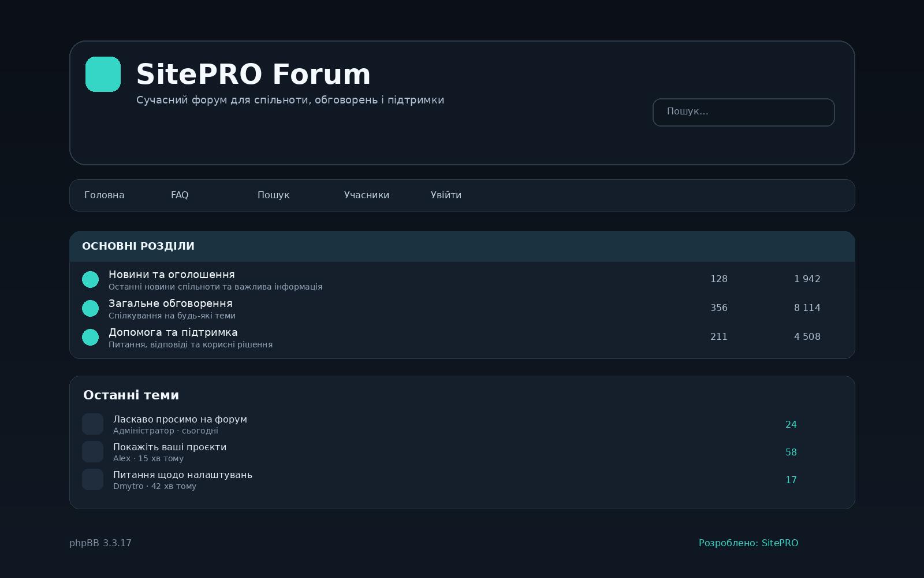Click posts count 8 114

click(x=807, y=308)
